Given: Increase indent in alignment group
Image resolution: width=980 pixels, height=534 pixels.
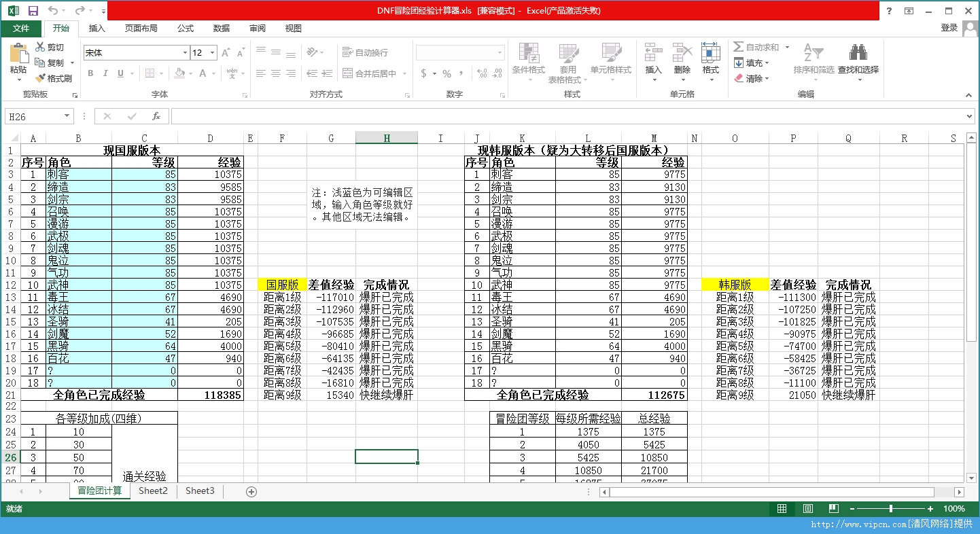Looking at the screenshot, I should [328, 73].
